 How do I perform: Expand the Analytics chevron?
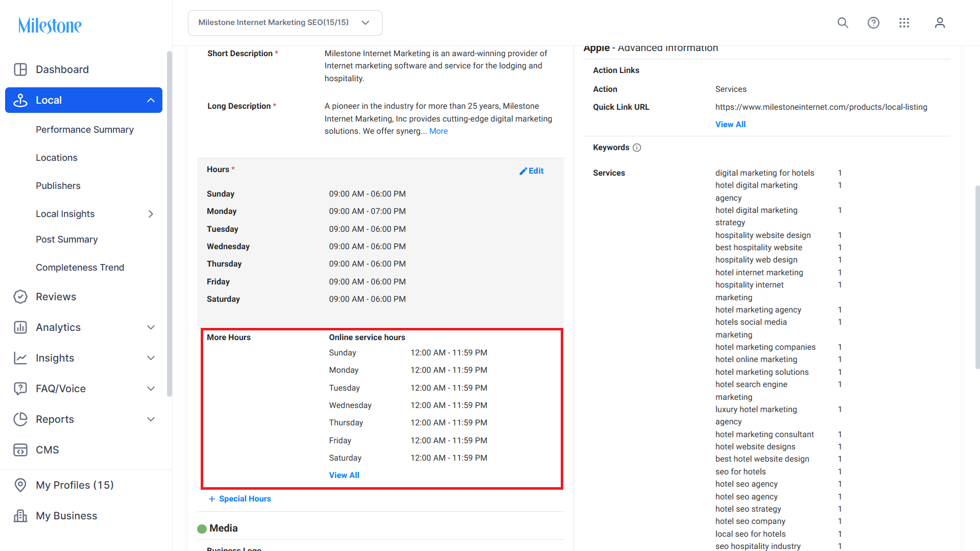tap(151, 327)
